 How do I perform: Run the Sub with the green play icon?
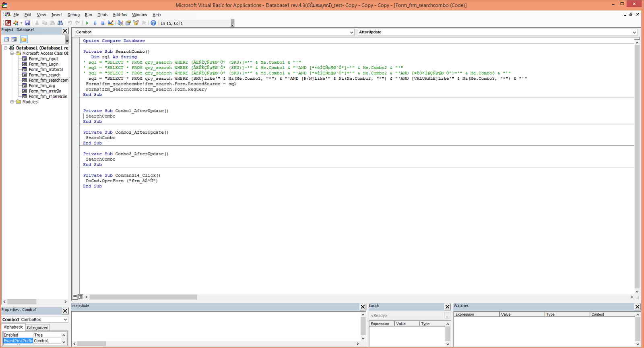click(x=87, y=23)
